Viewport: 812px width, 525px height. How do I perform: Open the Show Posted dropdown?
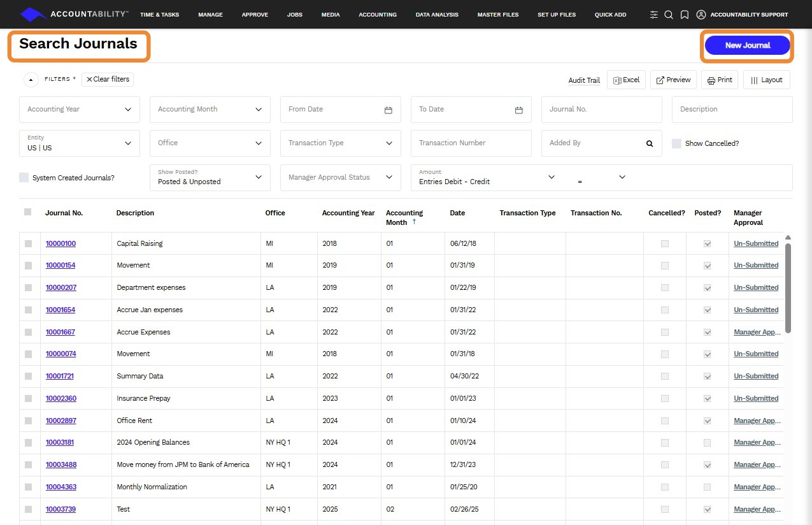pyautogui.click(x=210, y=178)
